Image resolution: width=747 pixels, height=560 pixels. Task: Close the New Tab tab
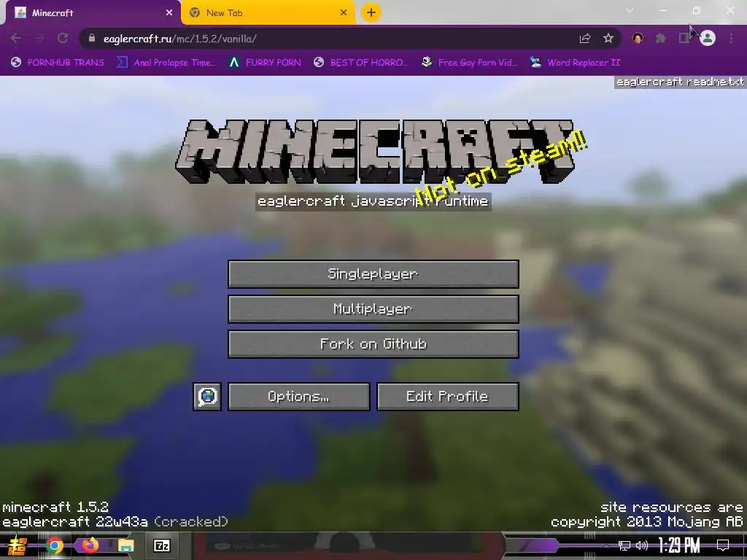[344, 13]
